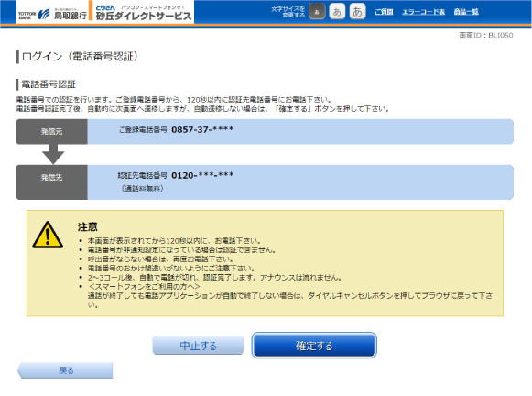Open the エラーコード表 link
The image size is (532, 396).
click(423, 12)
